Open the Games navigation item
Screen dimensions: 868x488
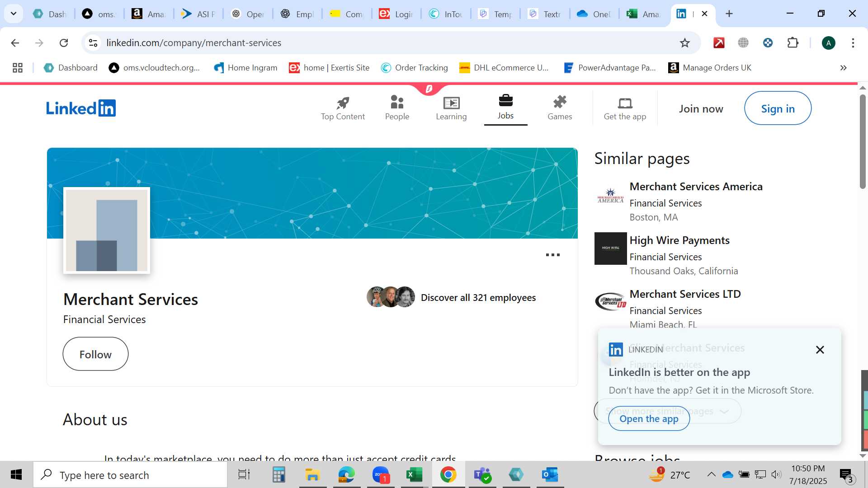click(x=560, y=108)
